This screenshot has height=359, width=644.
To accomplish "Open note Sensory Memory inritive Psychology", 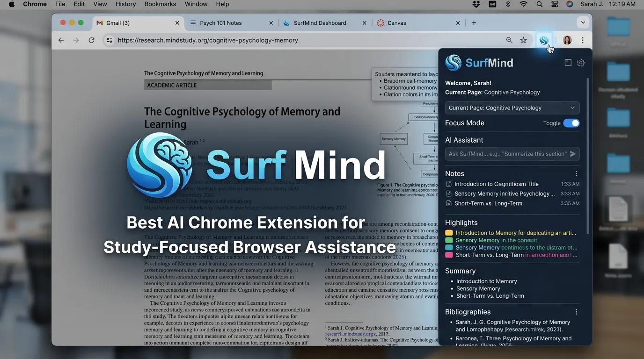I will [x=505, y=194].
